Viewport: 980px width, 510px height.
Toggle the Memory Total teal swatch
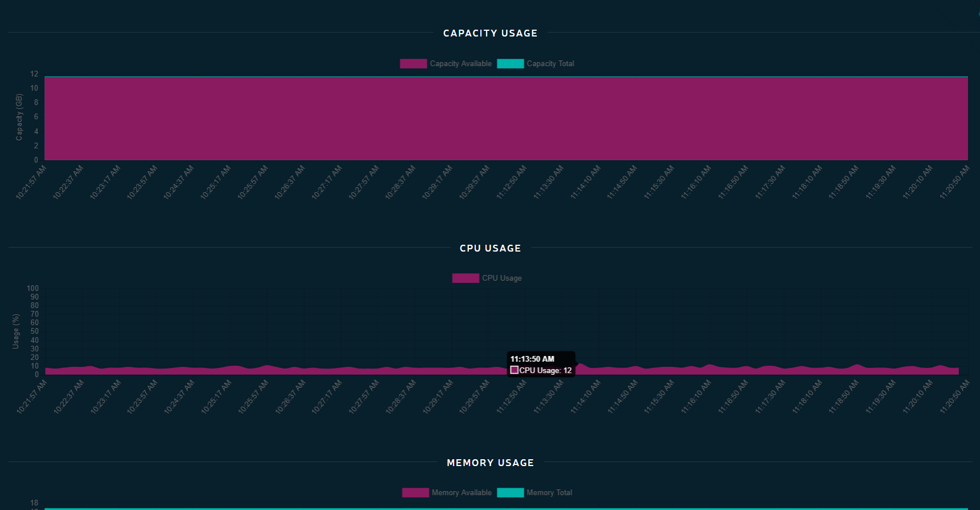tap(511, 493)
